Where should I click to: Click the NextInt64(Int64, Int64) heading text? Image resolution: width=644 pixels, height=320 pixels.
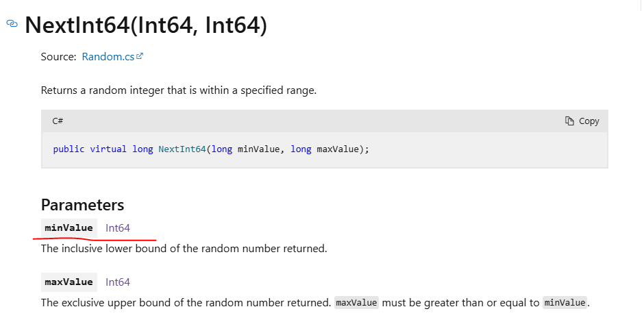(146, 25)
